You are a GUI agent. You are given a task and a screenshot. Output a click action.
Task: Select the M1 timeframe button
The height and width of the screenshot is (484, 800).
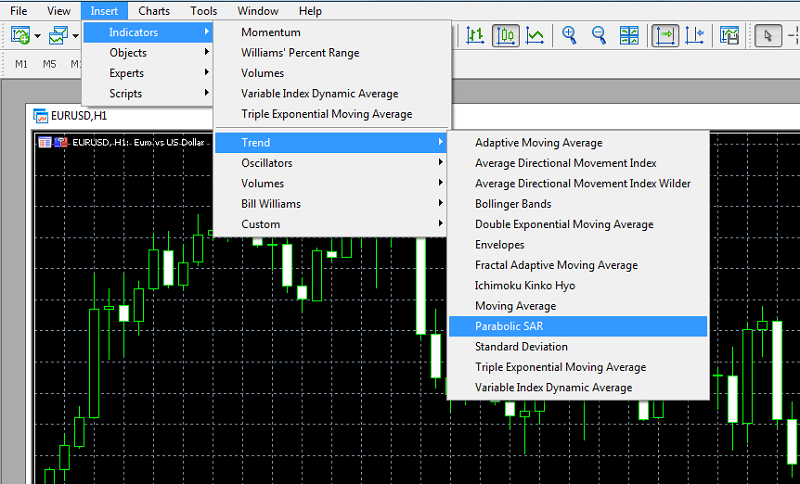[22, 64]
